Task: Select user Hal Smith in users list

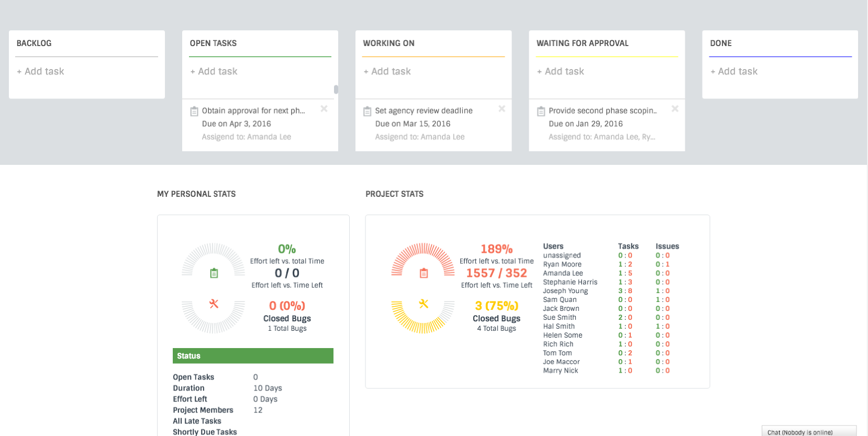Action: [x=559, y=327]
